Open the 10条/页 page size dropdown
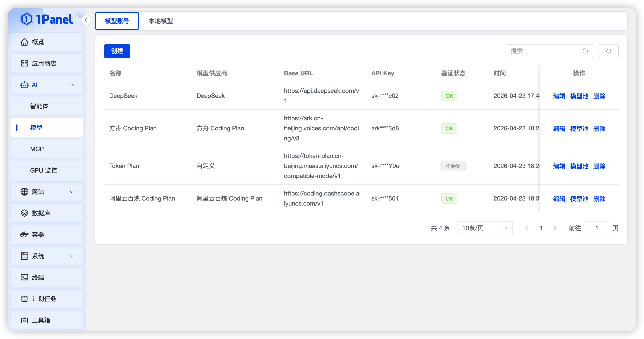The width and height of the screenshot is (644, 339). coord(485,228)
